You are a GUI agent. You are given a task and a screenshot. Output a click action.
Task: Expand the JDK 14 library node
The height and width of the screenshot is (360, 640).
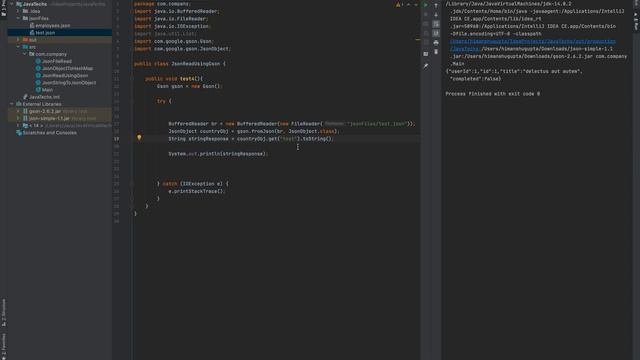click(18, 125)
